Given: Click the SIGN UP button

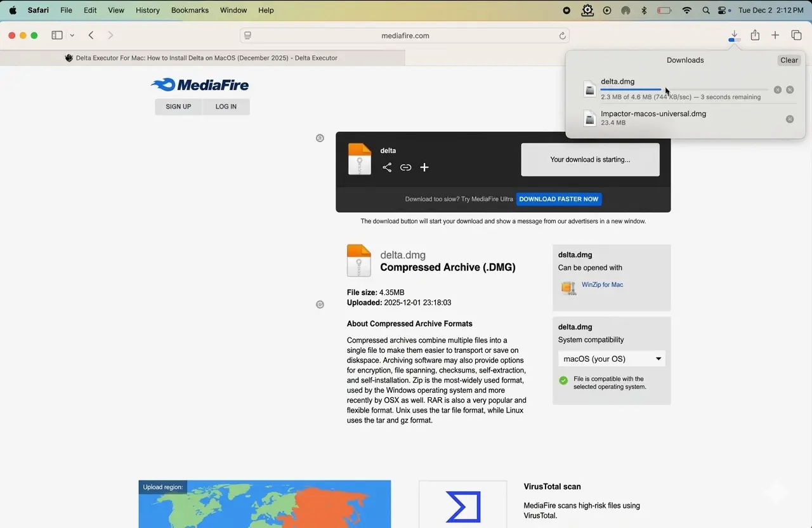Looking at the screenshot, I should (178, 107).
